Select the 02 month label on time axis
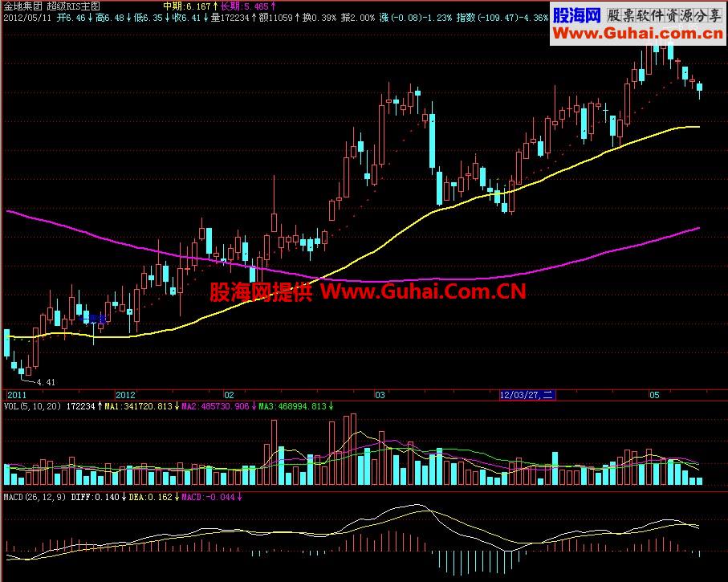Image resolution: width=728 pixels, height=582 pixels. click(229, 395)
